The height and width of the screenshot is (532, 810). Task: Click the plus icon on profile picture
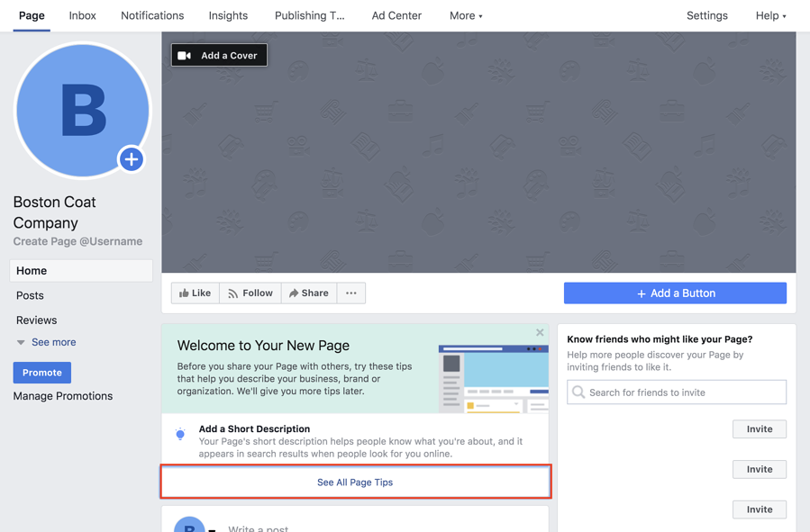point(132,159)
